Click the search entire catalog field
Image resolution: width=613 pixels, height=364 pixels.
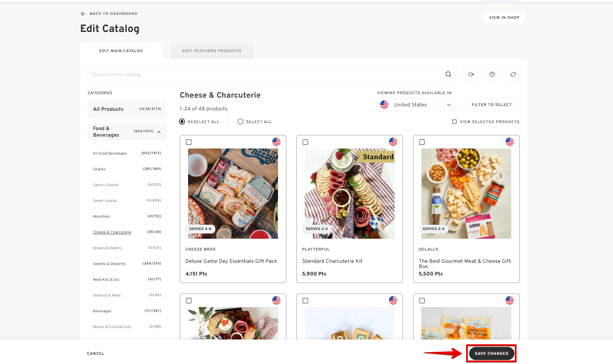[263, 74]
